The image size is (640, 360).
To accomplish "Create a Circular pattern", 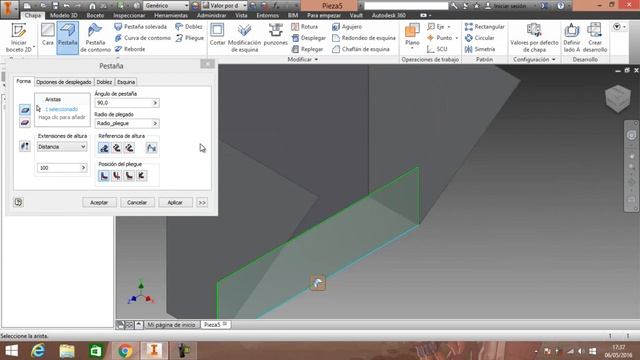I will click(x=480, y=38).
